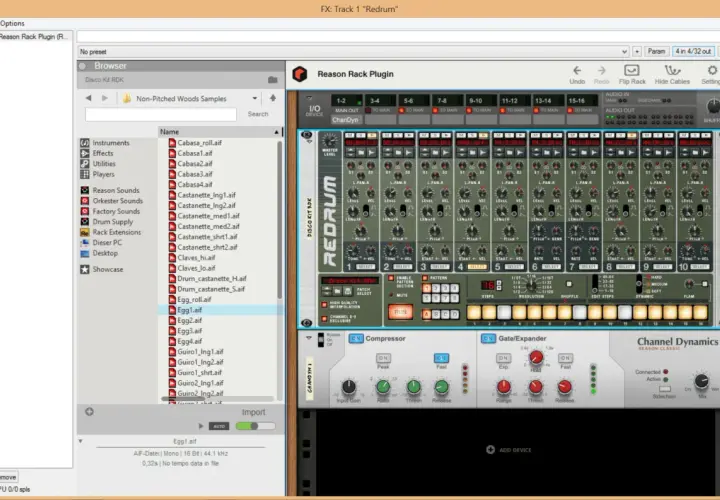Click Redrum Edit Steps switch
This screenshot has width=720, height=500.
(x=595, y=283)
